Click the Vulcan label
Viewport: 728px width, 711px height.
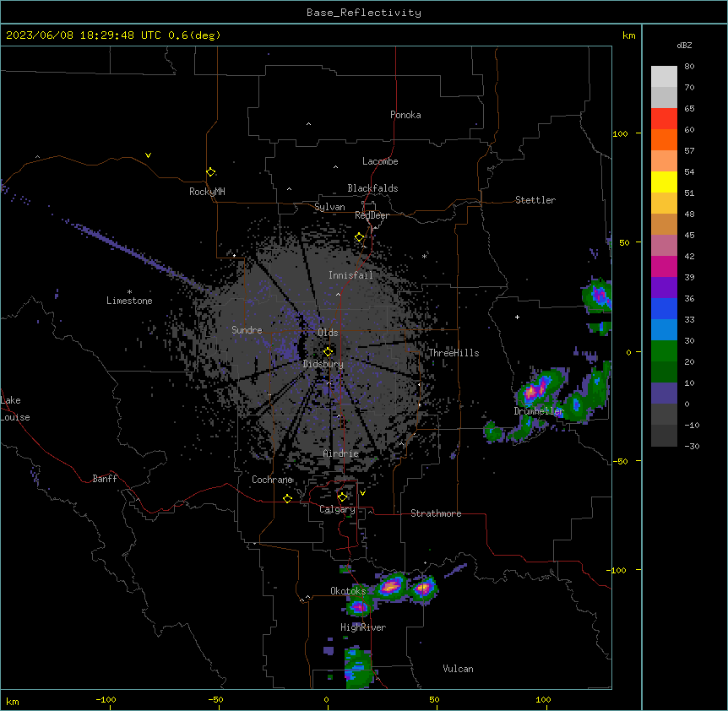coord(458,669)
